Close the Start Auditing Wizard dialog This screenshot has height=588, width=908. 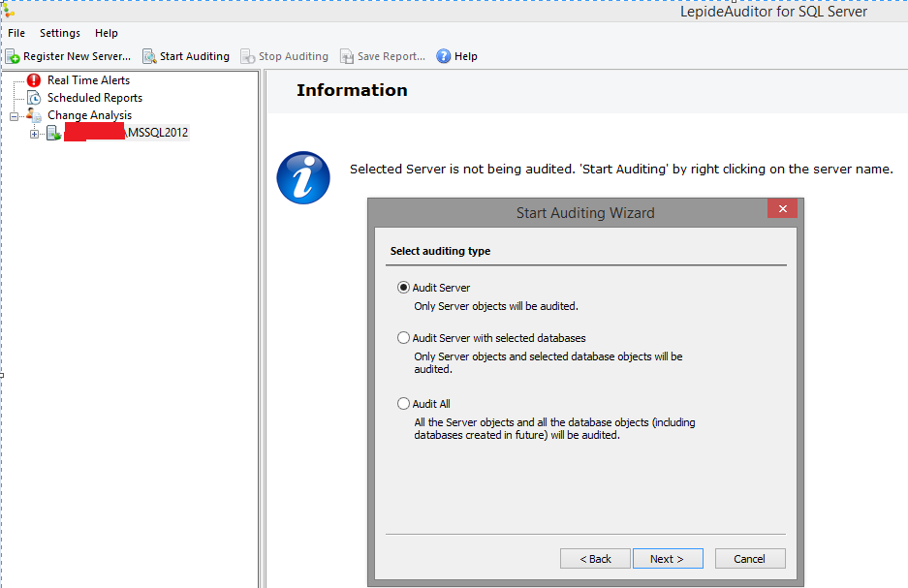782,209
